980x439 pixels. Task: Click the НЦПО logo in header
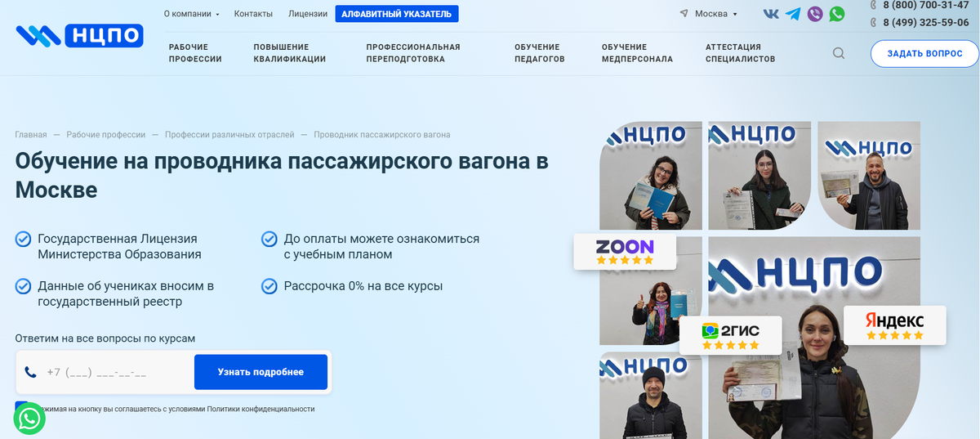click(x=79, y=35)
